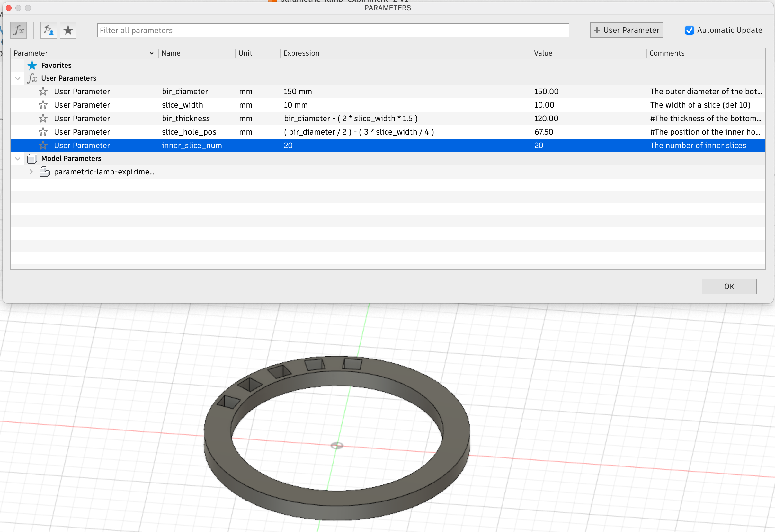Expand the parametric-lamb-expirime model tree
775x532 pixels.
[31, 172]
